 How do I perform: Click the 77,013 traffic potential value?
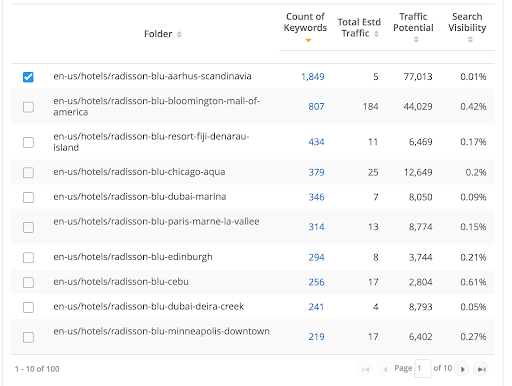point(418,77)
